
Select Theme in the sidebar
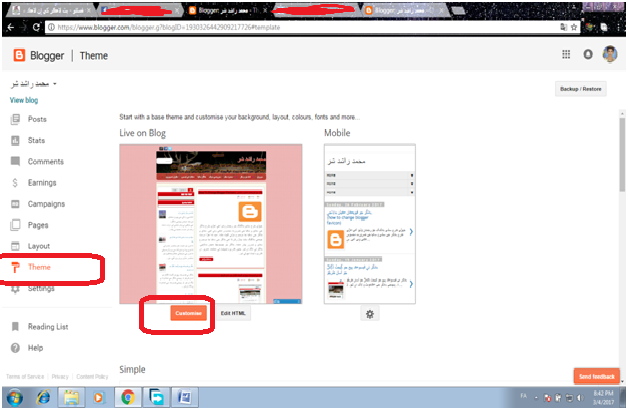pos(39,267)
